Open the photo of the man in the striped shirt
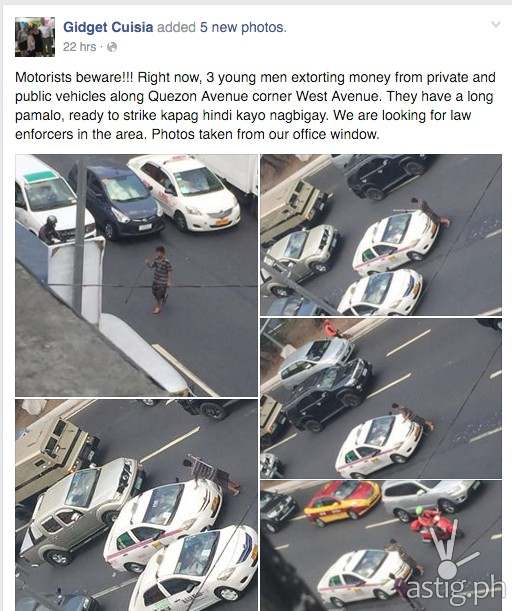 pos(136,275)
